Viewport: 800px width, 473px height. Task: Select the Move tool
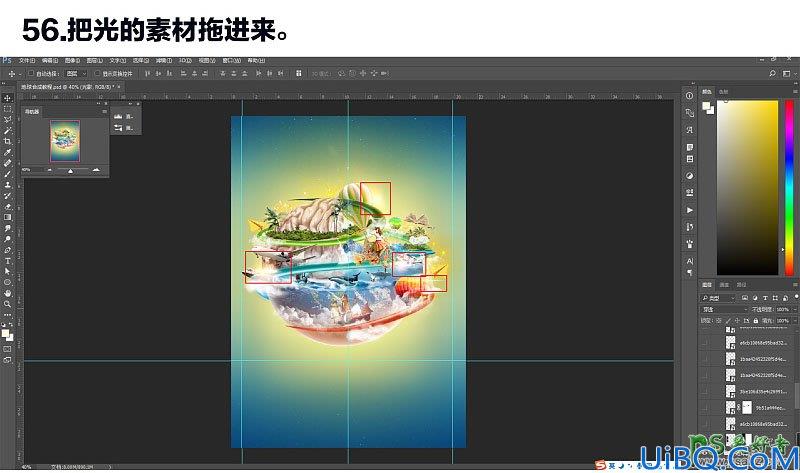[7, 98]
